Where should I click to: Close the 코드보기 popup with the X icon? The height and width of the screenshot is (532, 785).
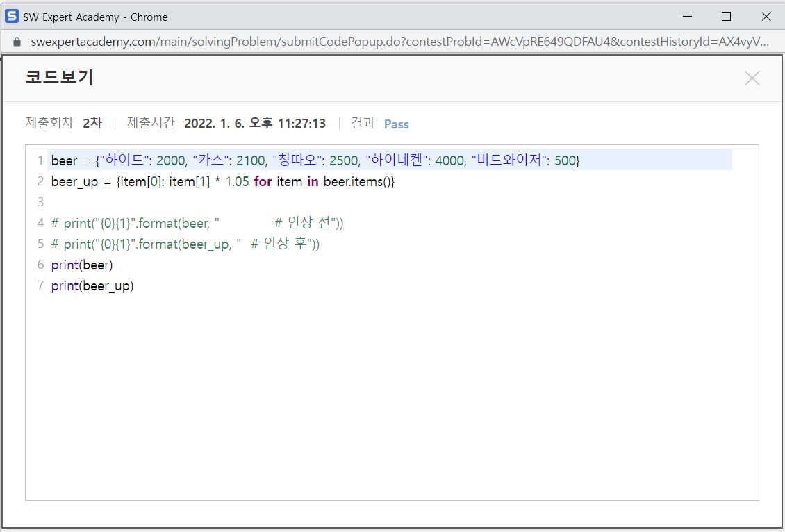752,78
